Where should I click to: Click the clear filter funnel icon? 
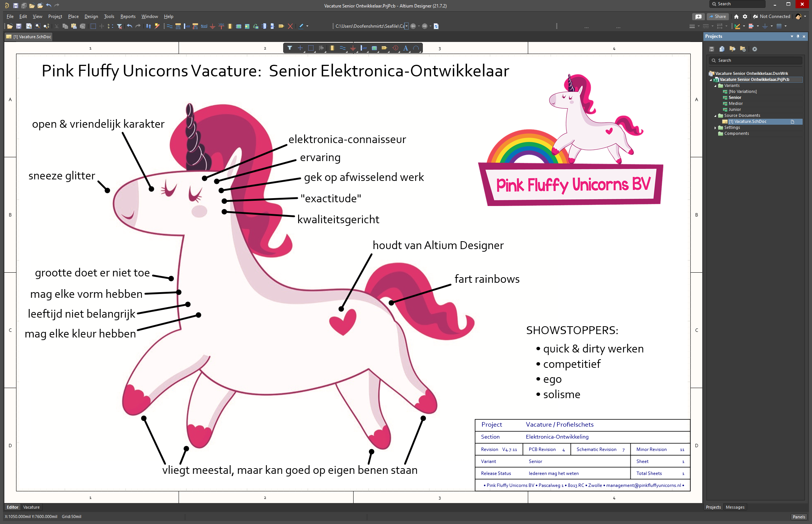pos(119,26)
